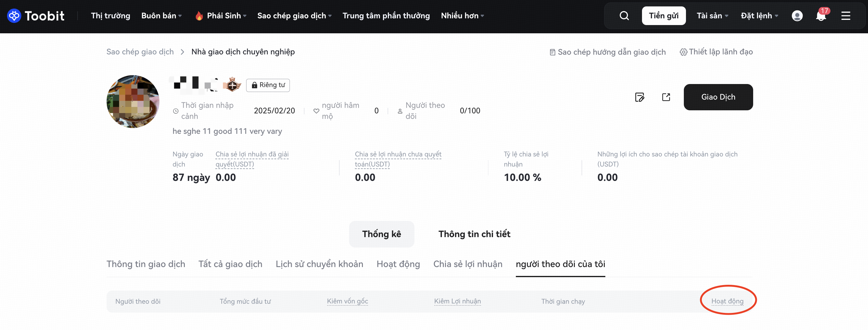868x330 pixels.
Task: Expand the Tài sản dropdown
Action: [x=712, y=16]
